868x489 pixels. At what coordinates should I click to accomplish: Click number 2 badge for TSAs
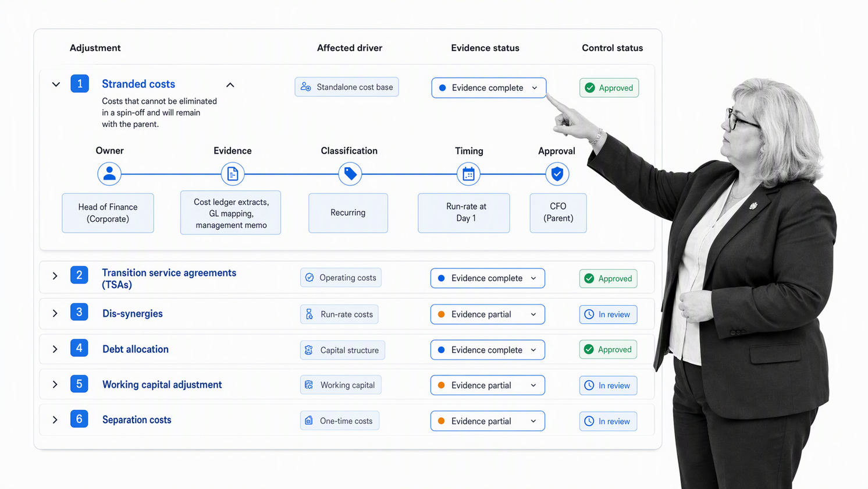(x=79, y=275)
